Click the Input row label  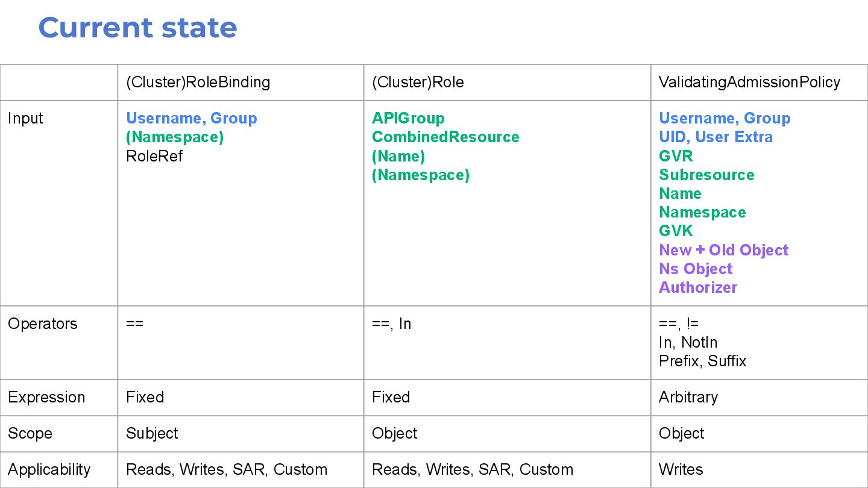25,118
